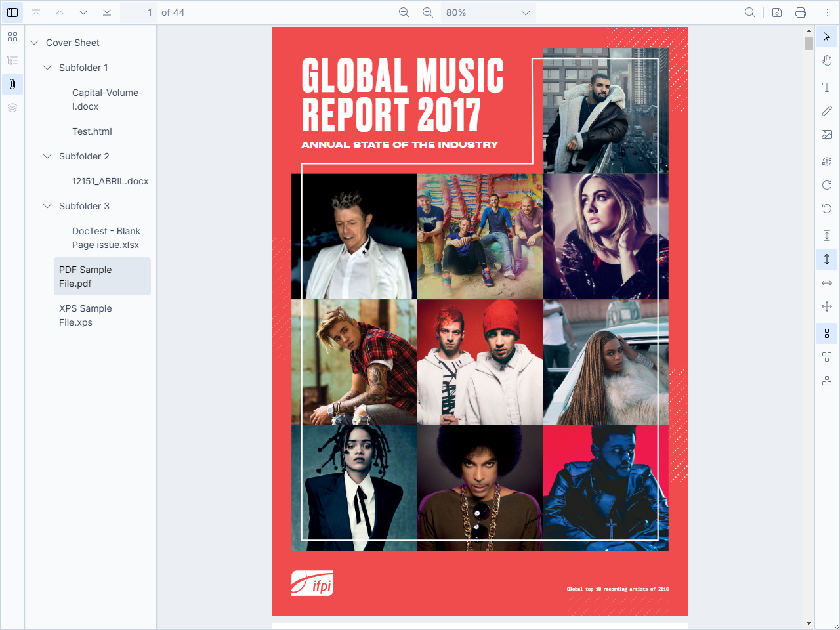Screen dimensions: 840x630
Task: Toggle fit page height mode
Action: 827,259
